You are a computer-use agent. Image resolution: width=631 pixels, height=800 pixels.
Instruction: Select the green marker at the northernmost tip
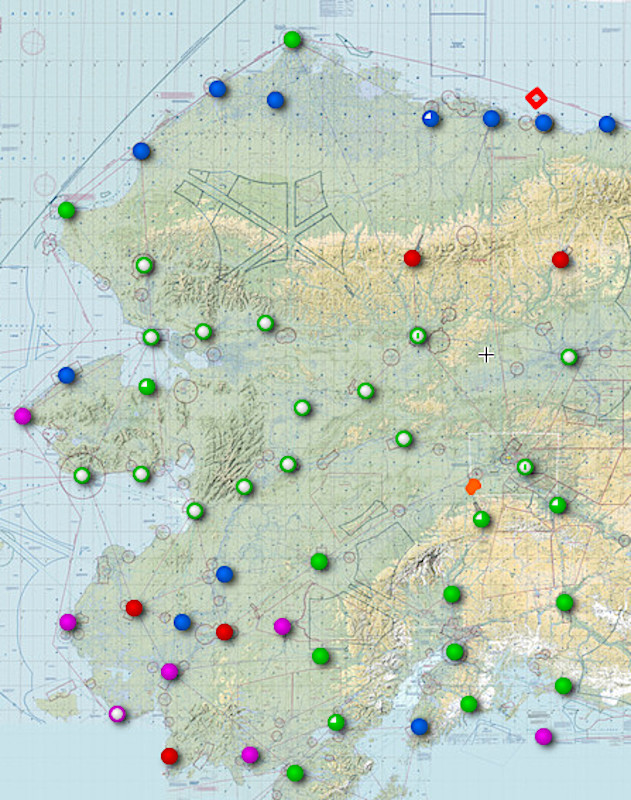pos(292,40)
